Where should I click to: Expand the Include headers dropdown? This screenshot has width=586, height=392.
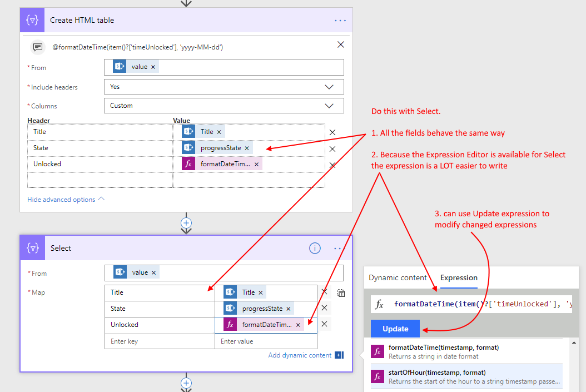click(329, 87)
